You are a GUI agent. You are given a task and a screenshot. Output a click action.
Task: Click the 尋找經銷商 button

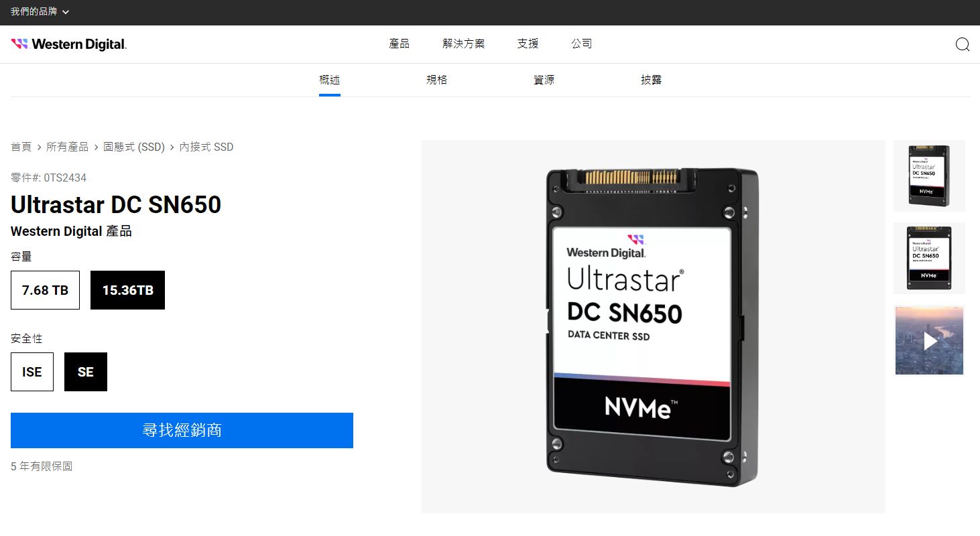[x=182, y=430]
